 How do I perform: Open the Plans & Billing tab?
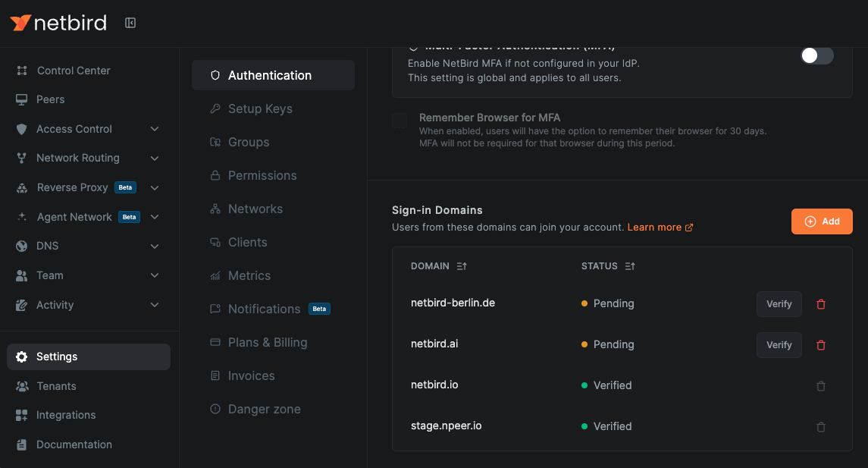[273, 342]
